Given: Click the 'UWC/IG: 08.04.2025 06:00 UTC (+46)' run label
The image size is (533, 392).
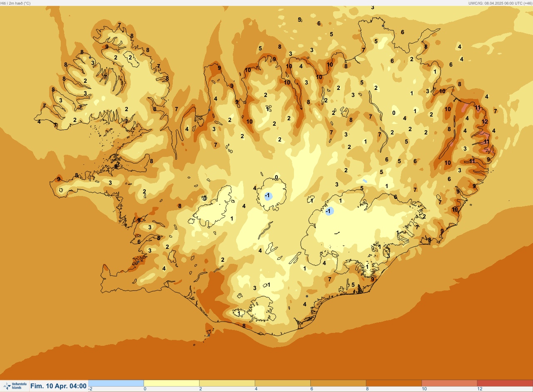Looking at the screenshot, I should point(500,3).
